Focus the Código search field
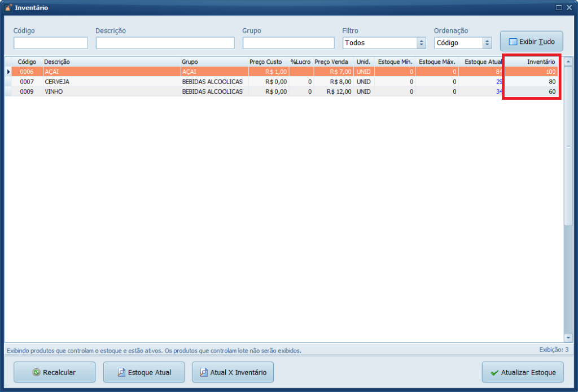The image size is (578, 392). 51,43
